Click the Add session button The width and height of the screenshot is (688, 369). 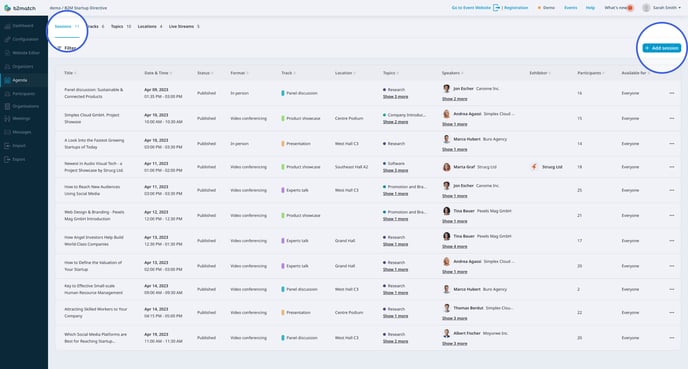point(662,48)
